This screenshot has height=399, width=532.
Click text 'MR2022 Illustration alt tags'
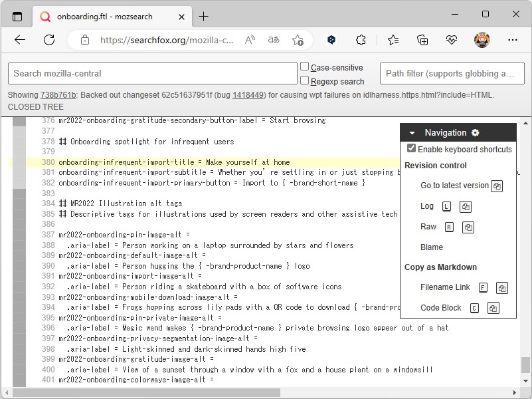(126, 203)
